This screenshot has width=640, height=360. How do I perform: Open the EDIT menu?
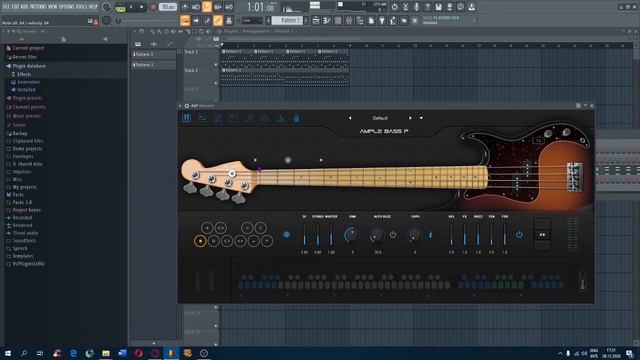point(16,7)
